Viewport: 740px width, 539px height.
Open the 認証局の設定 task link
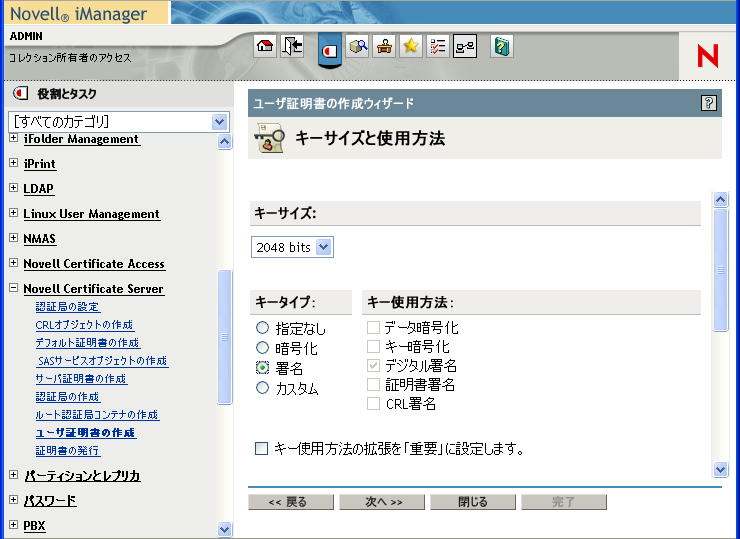coord(67,307)
